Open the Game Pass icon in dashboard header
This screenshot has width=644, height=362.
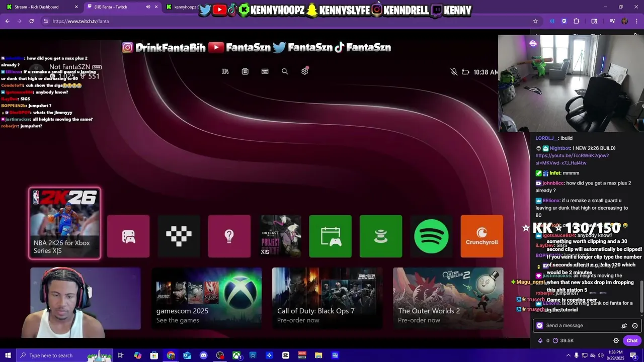click(265, 71)
